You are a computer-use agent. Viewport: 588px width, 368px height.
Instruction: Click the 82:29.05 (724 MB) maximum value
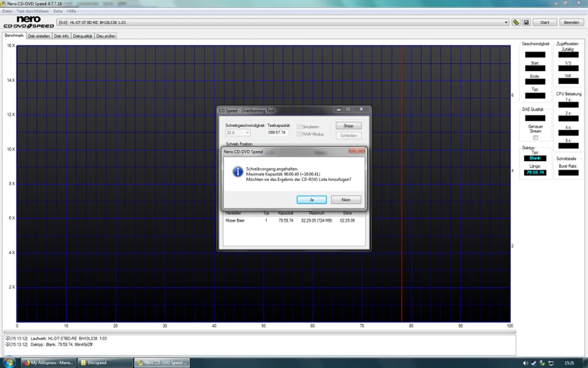click(x=317, y=221)
